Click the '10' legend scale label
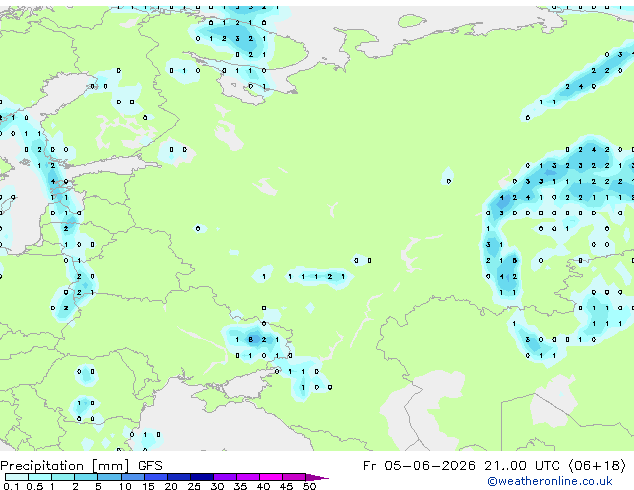Viewport: 634px width, 490px height. pyautogui.click(x=125, y=486)
